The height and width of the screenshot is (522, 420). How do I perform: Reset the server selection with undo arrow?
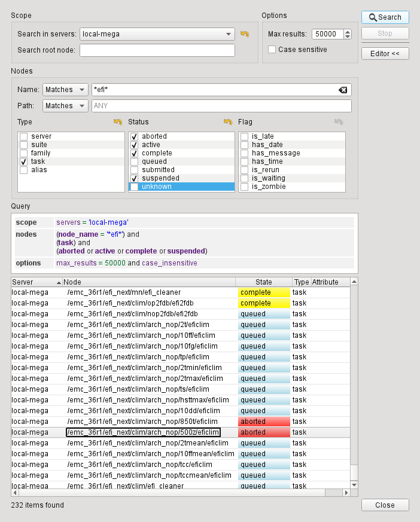point(244,34)
